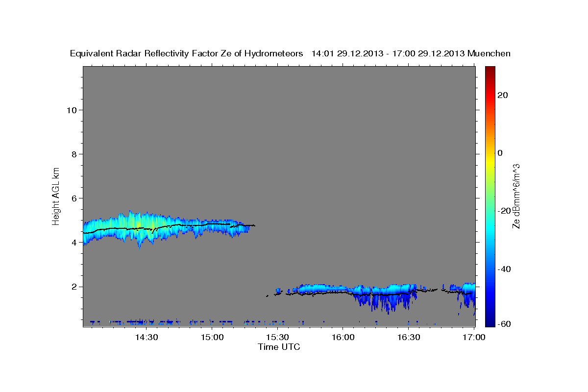The height and width of the screenshot is (392, 588).
Task: Click the height tick label '10'
Action: tap(71, 110)
